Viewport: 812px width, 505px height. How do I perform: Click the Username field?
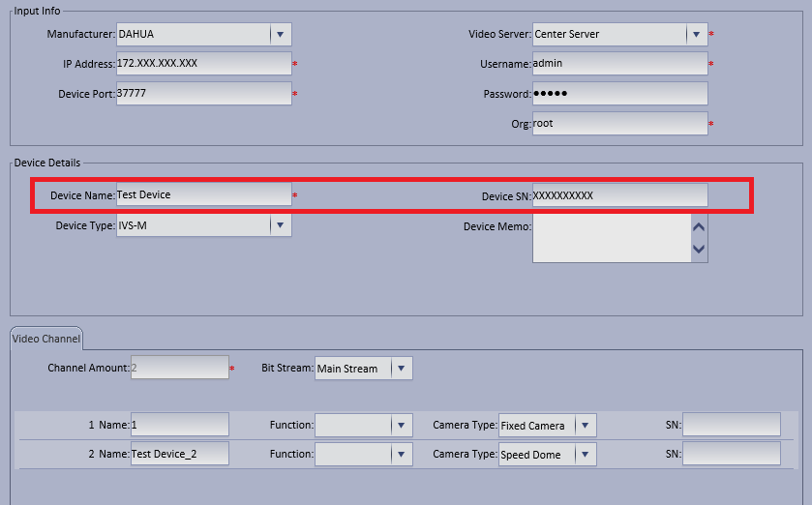point(619,64)
